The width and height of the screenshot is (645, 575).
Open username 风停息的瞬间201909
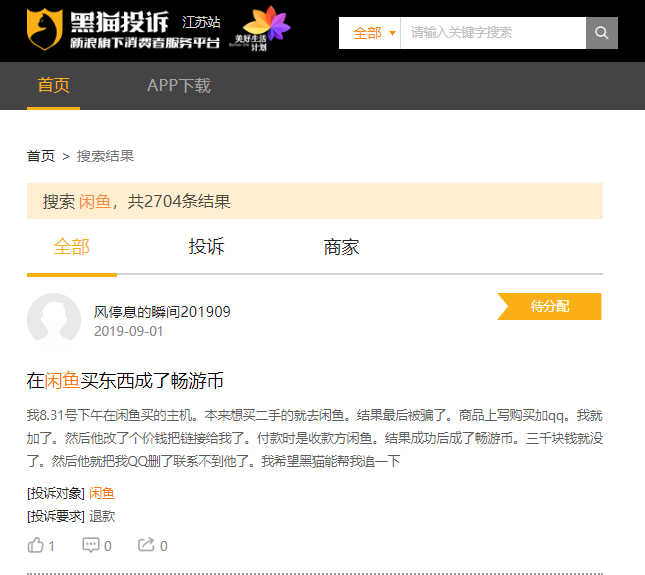point(162,312)
